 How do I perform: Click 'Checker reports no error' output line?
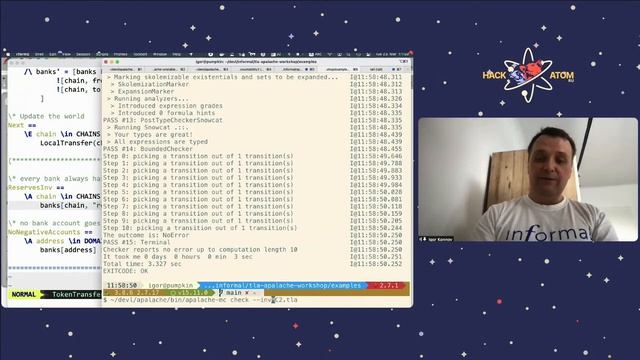click(200, 250)
